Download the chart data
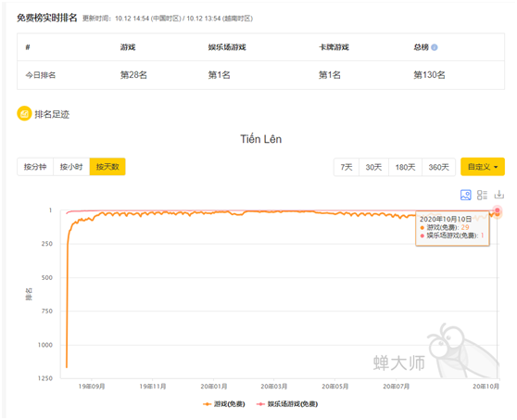Image resolution: width=517 pixels, height=420 pixels. (x=499, y=195)
